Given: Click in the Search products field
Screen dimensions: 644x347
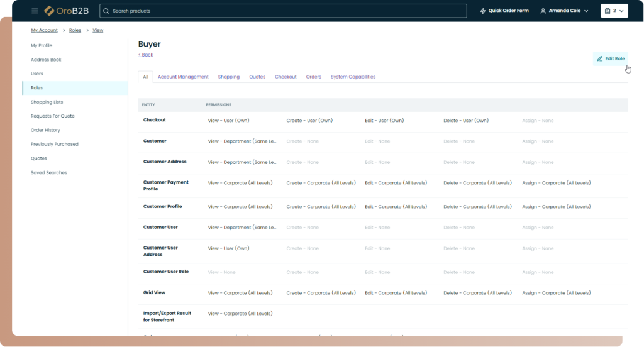Looking at the screenshot, I should pyautogui.click(x=283, y=11).
